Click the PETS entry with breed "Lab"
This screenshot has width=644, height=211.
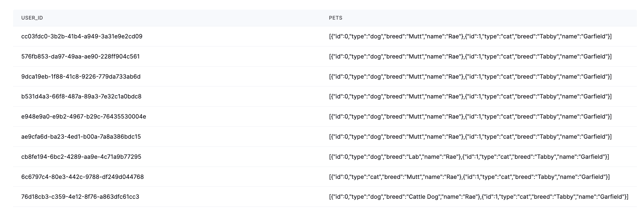pyautogui.click(x=469, y=157)
